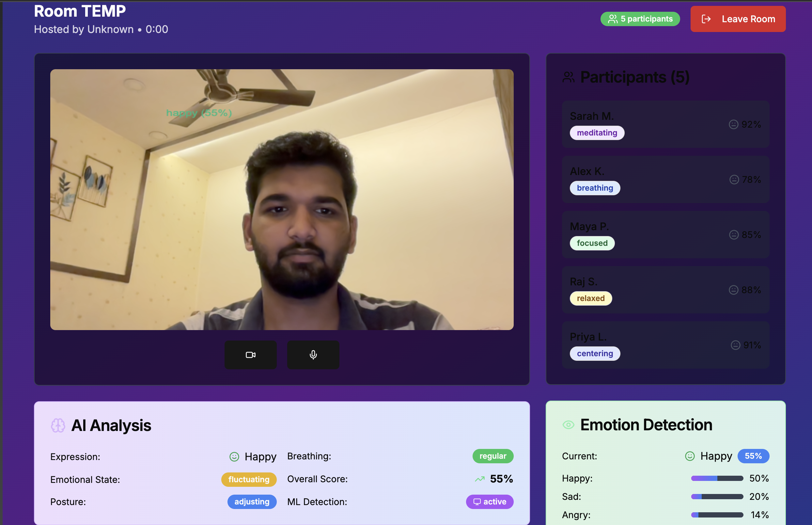The image size is (812, 525).
Task: Click the brain icon beside AI Analysis
Action: click(x=58, y=425)
